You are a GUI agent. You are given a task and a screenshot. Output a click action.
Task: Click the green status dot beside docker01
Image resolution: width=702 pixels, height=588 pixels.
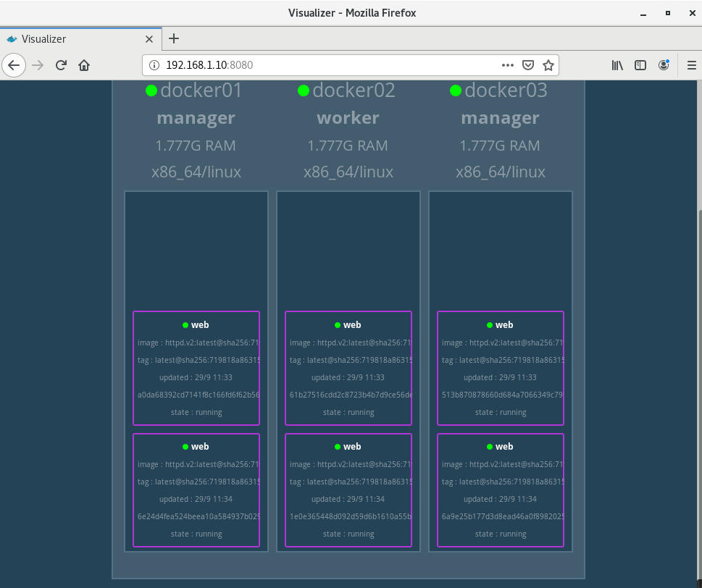click(151, 91)
